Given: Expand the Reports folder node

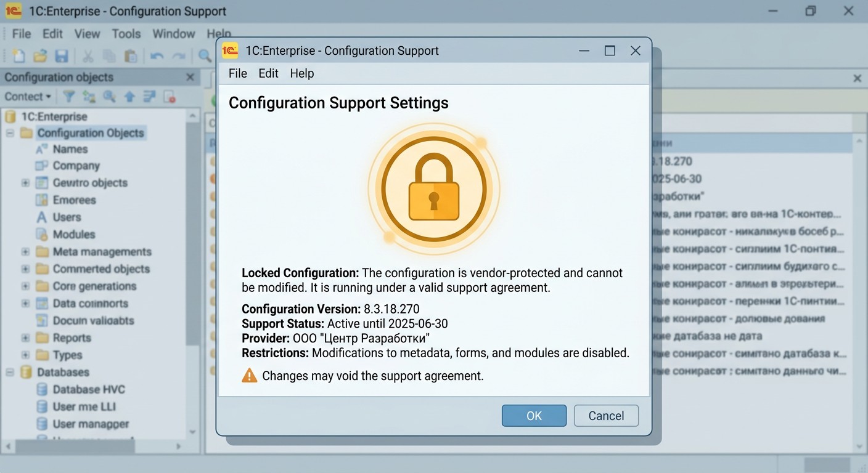Looking at the screenshot, I should (x=25, y=338).
